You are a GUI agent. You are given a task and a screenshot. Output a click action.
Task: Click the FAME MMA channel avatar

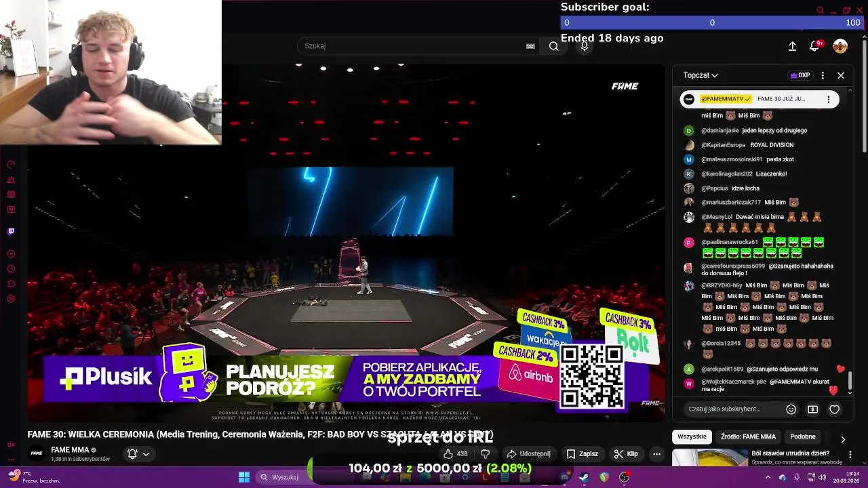pos(37,453)
